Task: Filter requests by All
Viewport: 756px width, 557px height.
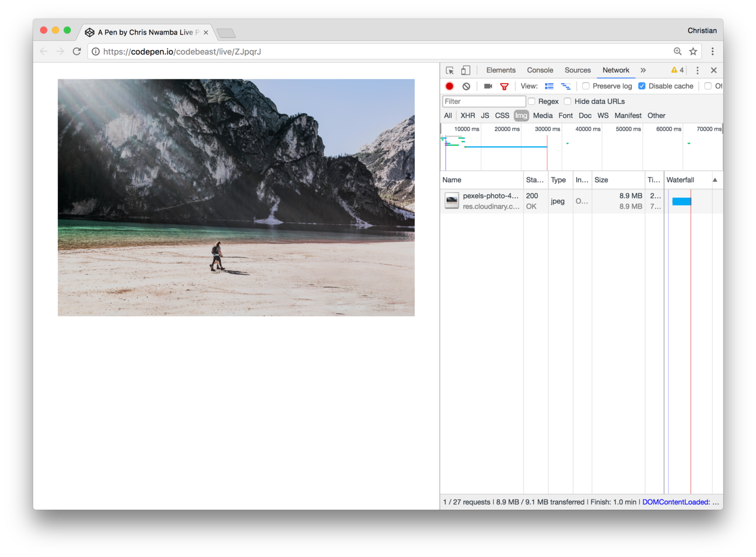Action: coord(448,116)
